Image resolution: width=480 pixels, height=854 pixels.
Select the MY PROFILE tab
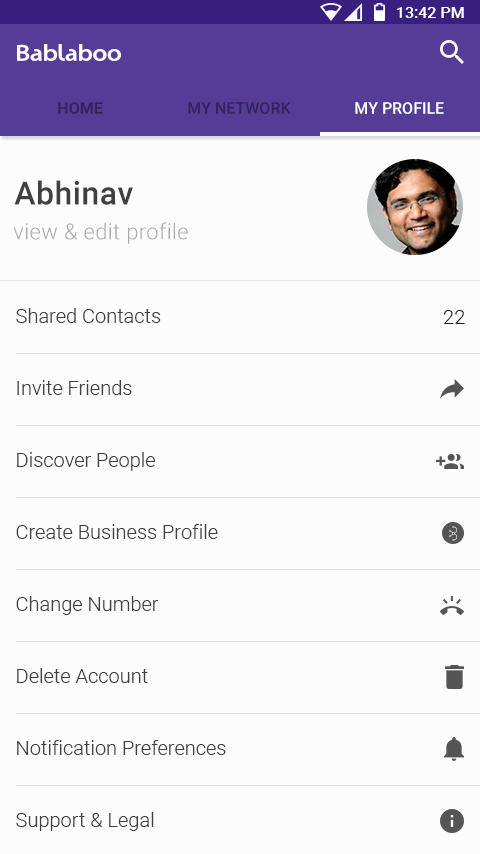click(399, 108)
